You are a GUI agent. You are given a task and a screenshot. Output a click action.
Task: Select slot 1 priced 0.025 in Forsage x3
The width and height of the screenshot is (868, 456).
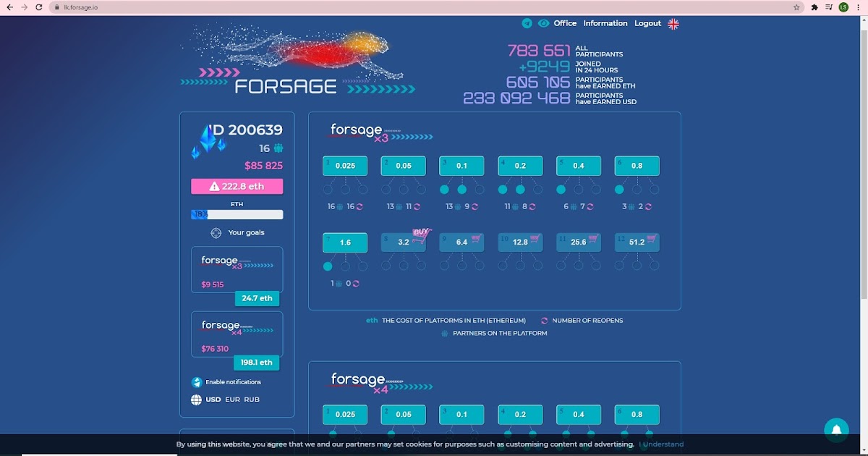pos(345,165)
